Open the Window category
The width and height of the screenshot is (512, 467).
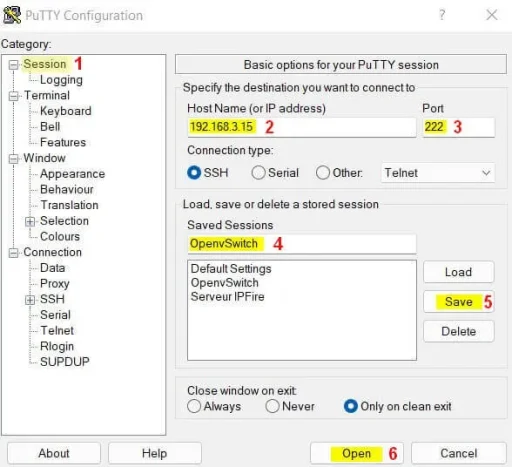(44, 158)
